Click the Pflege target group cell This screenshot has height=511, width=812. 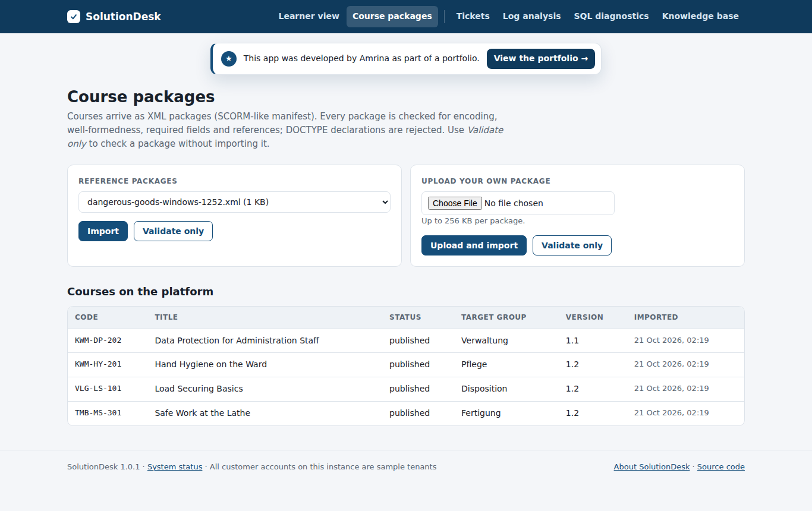474,364
